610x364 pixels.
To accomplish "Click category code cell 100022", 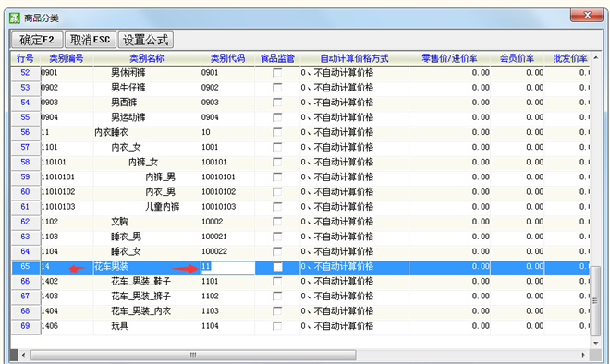I will (x=227, y=251).
